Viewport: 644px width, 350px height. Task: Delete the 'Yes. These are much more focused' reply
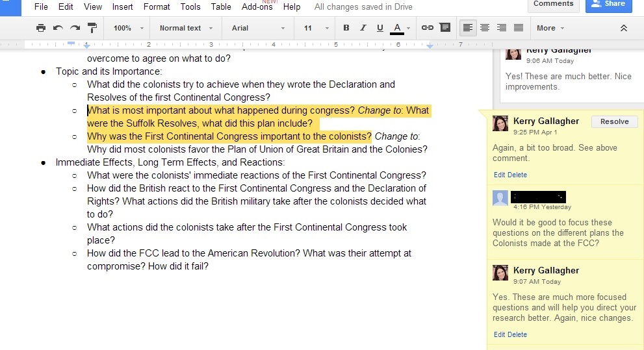[517, 334]
